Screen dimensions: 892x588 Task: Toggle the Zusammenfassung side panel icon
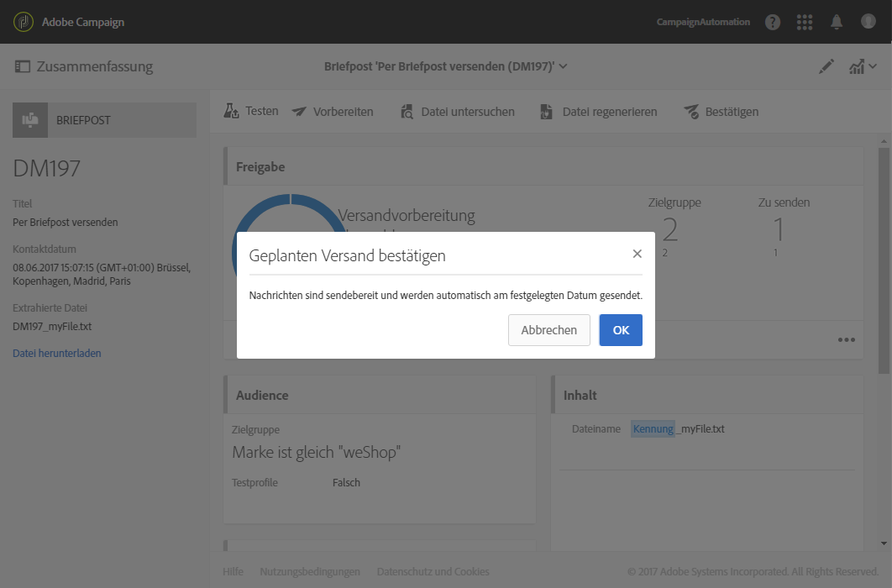coord(22,66)
